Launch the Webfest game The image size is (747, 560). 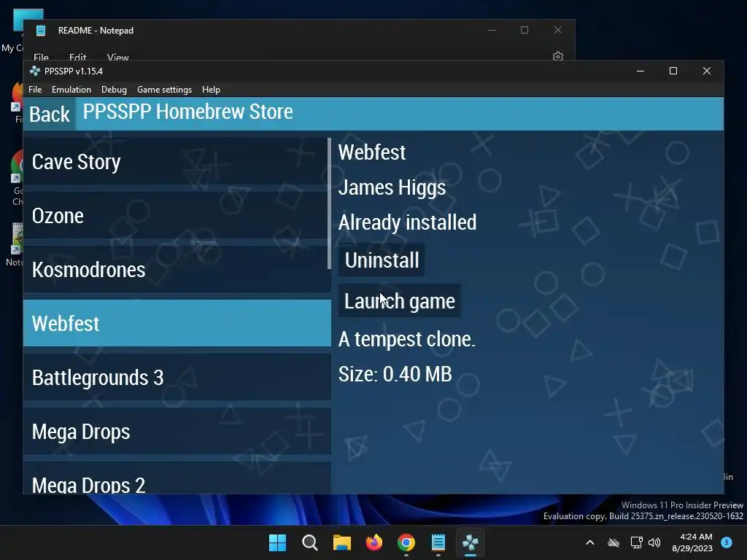399,301
